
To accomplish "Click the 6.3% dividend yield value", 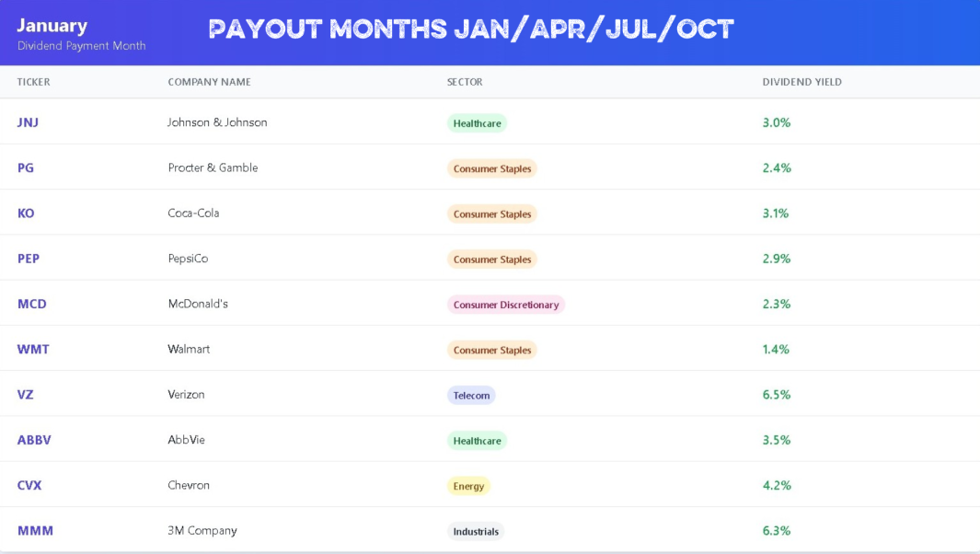I will tap(777, 530).
